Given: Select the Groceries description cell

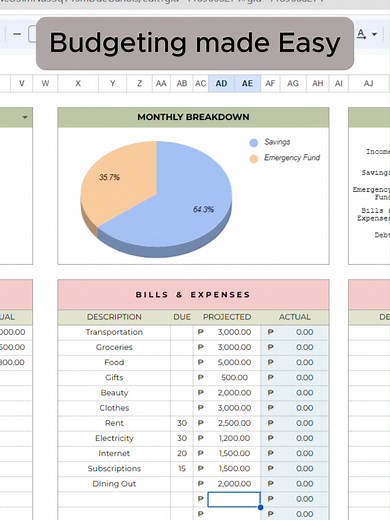Looking at the screenshot, I should tap(114, 347).
